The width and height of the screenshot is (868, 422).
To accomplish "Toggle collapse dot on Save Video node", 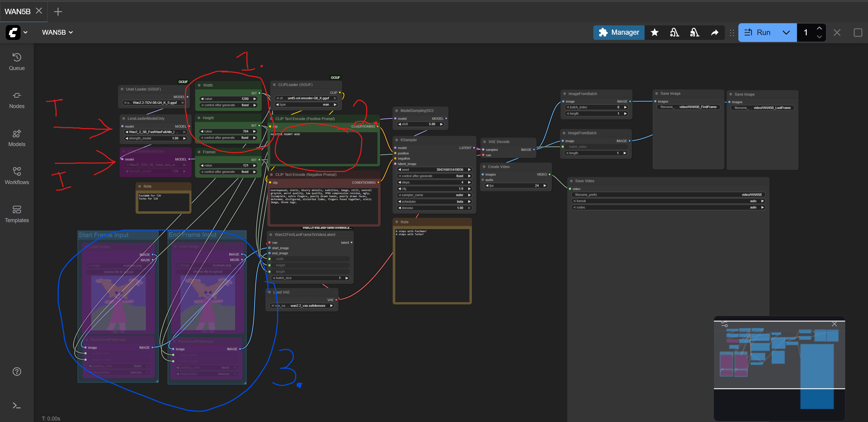I will coord(571,181).
